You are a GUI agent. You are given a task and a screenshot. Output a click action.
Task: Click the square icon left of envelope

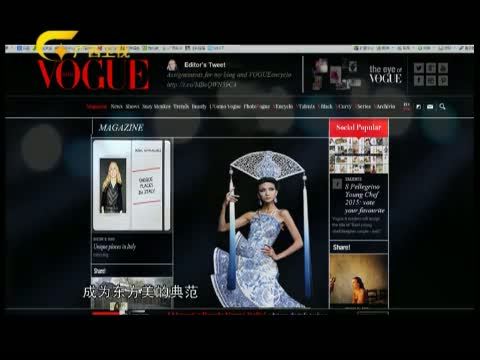click(418, 107)
